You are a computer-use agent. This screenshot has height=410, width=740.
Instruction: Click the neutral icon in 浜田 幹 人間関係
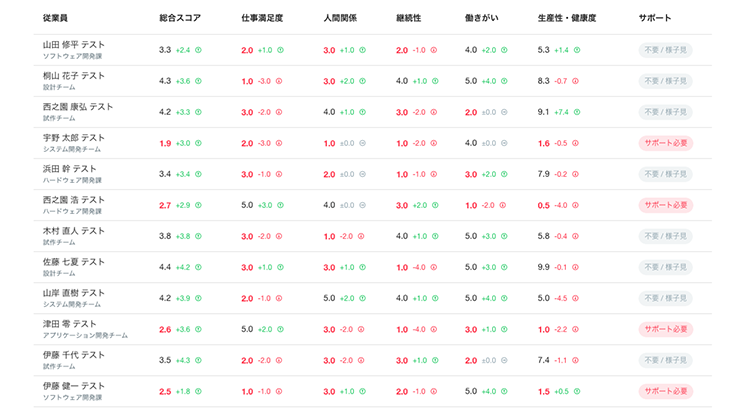[x=362, y=174]
